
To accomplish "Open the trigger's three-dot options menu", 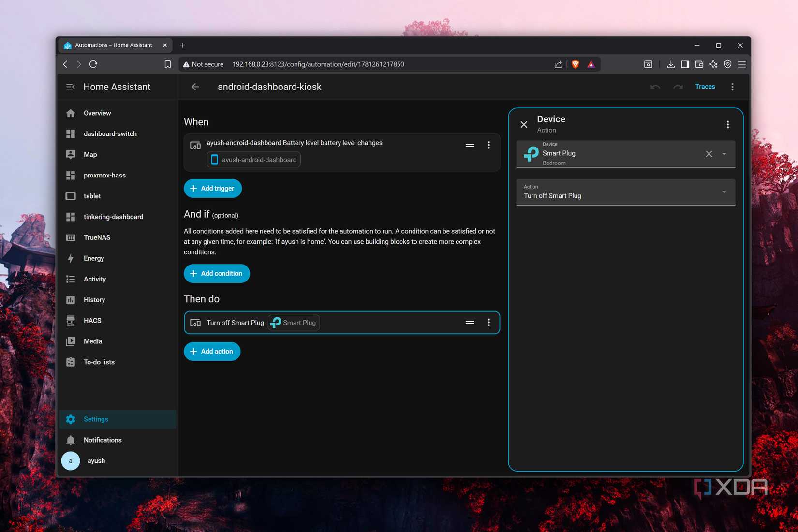I will (489, 145).
